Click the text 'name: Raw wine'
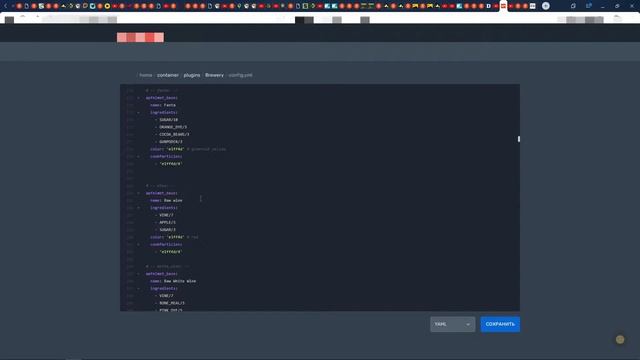The height and width of the screenshot is (360, 640). [x=166, y=201]
